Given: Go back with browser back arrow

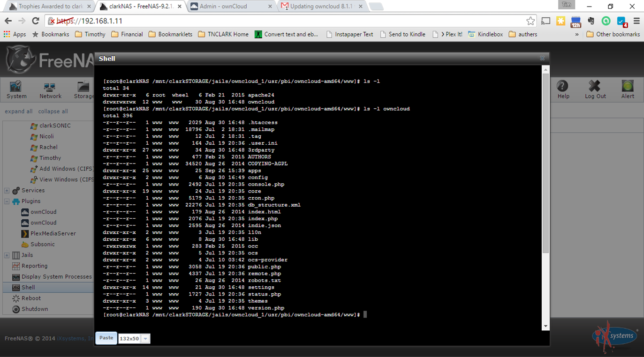Looking at the screenshot, I should click(x=8, y=21).
